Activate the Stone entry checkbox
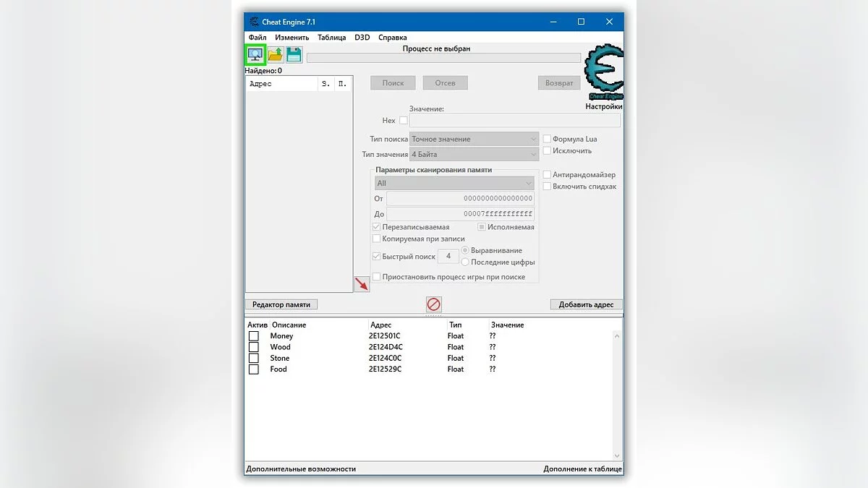Screen dimensions: 868x488 pyautogui.click(x=254, y=358)
